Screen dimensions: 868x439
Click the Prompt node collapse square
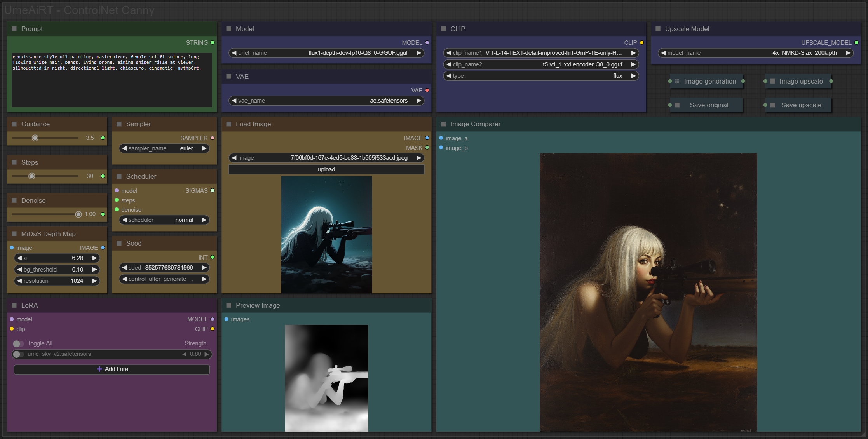tap(14, 29)
